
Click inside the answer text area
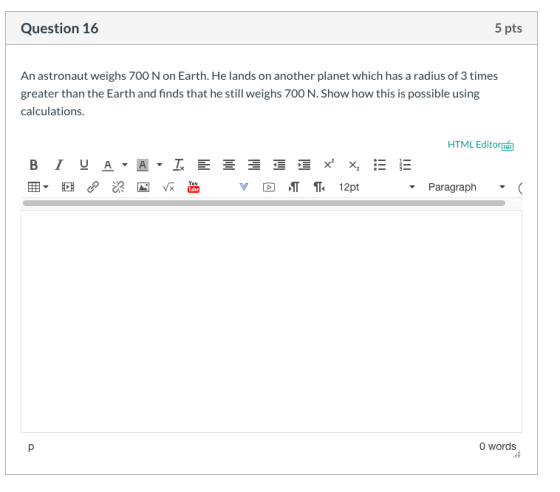pos(271,321)
